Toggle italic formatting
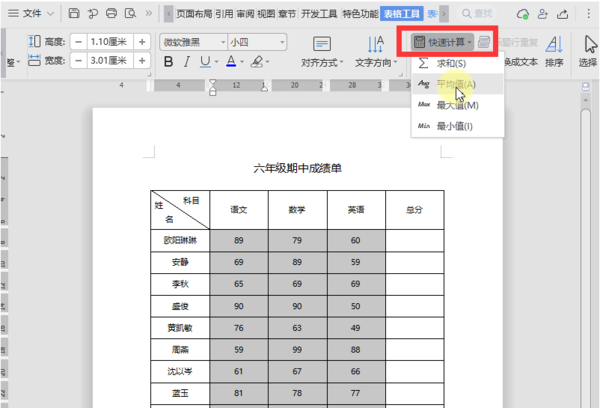600x408 pixels. pos(187,62)
